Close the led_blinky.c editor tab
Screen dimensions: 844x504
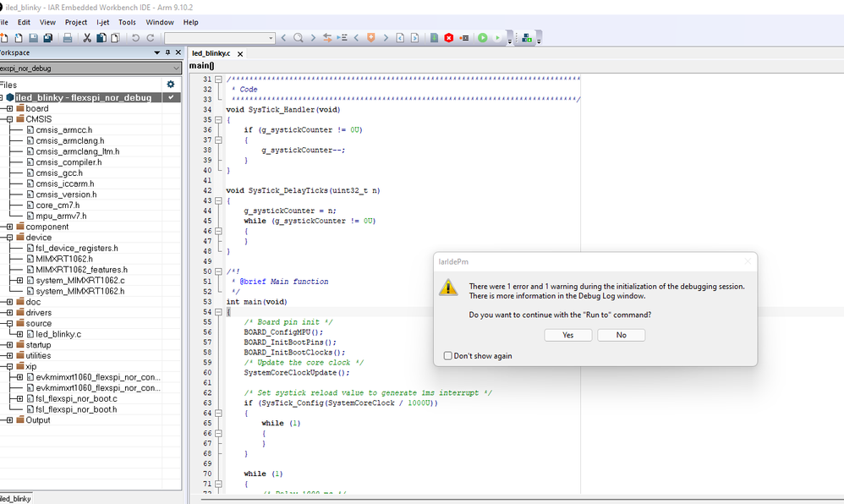[240, 54]
